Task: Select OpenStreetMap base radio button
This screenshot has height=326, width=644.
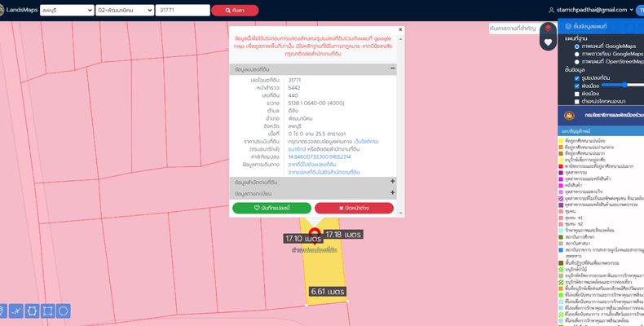Action: (576, 62)
